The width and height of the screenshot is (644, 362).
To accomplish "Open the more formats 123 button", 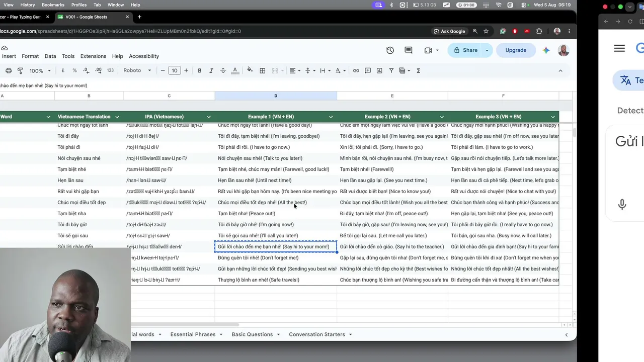I will [110, 71].
